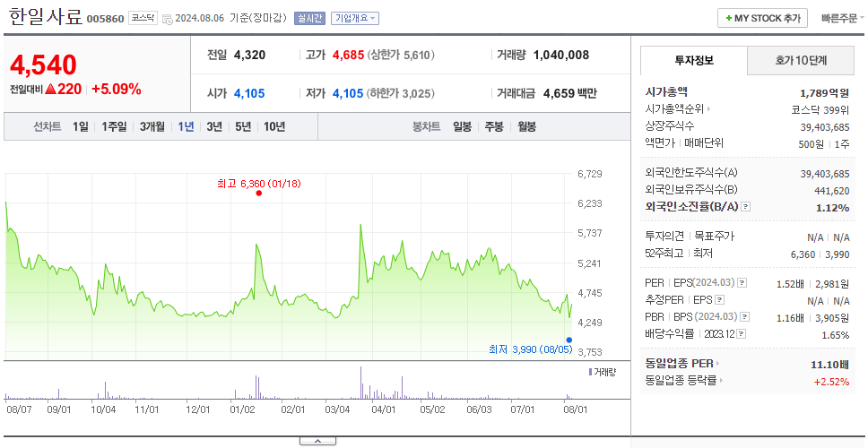Open the 동일업종 등락률 link

pyautogui.click(x=684, y=381)
